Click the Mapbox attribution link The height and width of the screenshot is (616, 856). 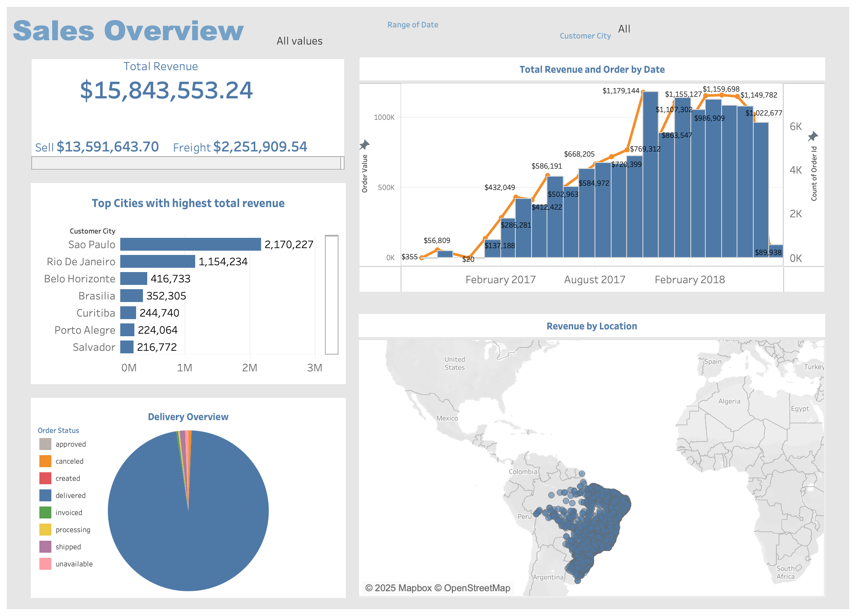coord(398,588)
